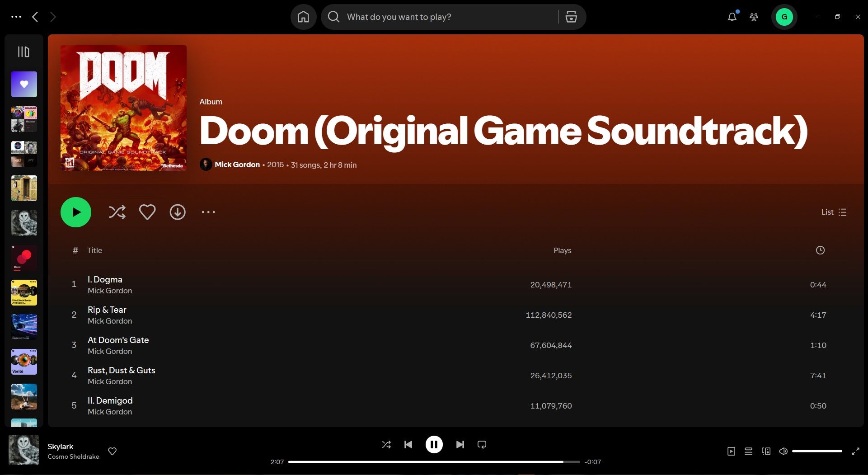Click the 7:41 duration of Rust, Dust & Guts

[818, 376]
